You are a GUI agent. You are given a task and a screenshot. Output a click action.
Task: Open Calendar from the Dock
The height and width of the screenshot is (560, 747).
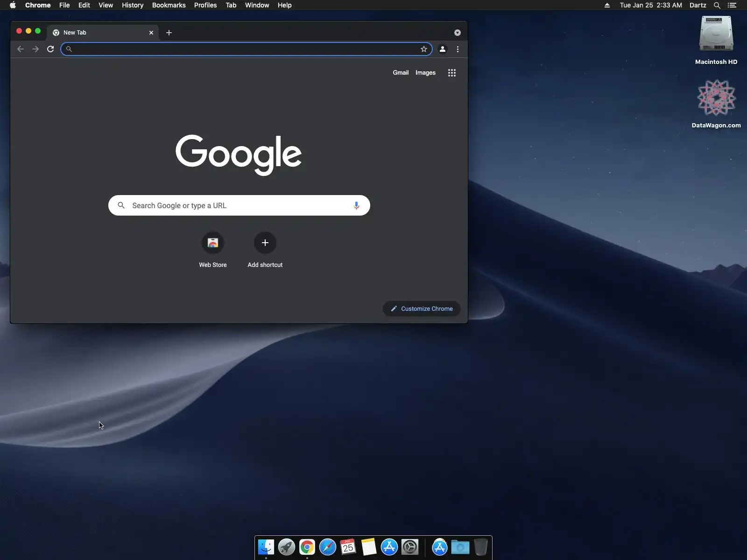coord(348,547)
